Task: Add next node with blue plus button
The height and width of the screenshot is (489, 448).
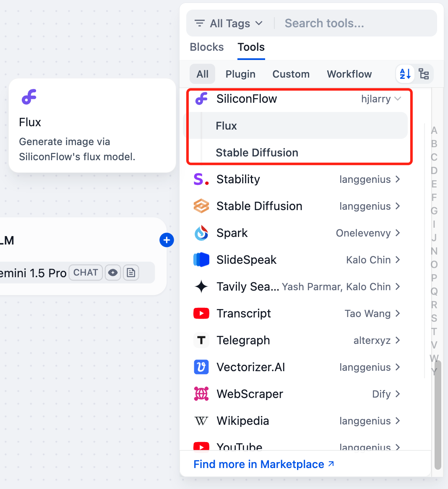Action: (167, 240)
